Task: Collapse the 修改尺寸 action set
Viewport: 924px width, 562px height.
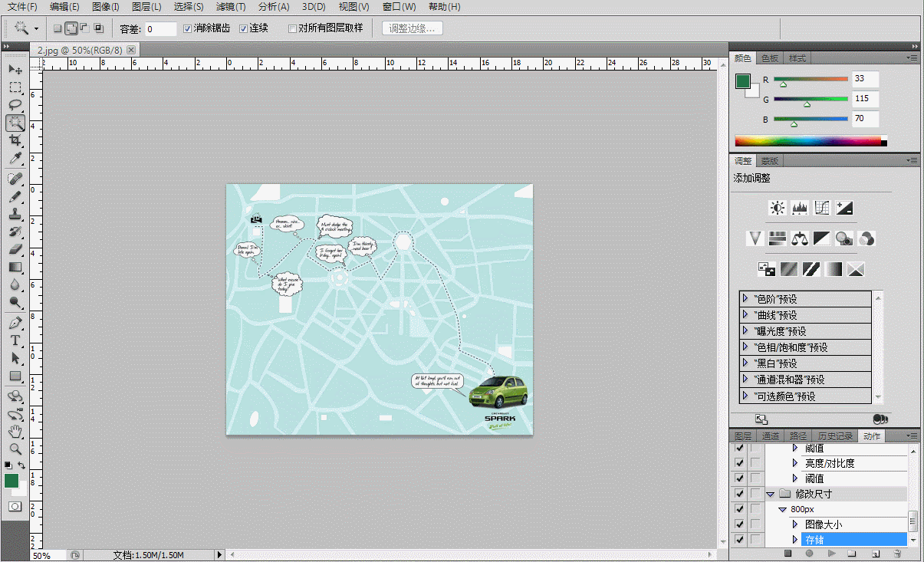Action: pos(770,494)
